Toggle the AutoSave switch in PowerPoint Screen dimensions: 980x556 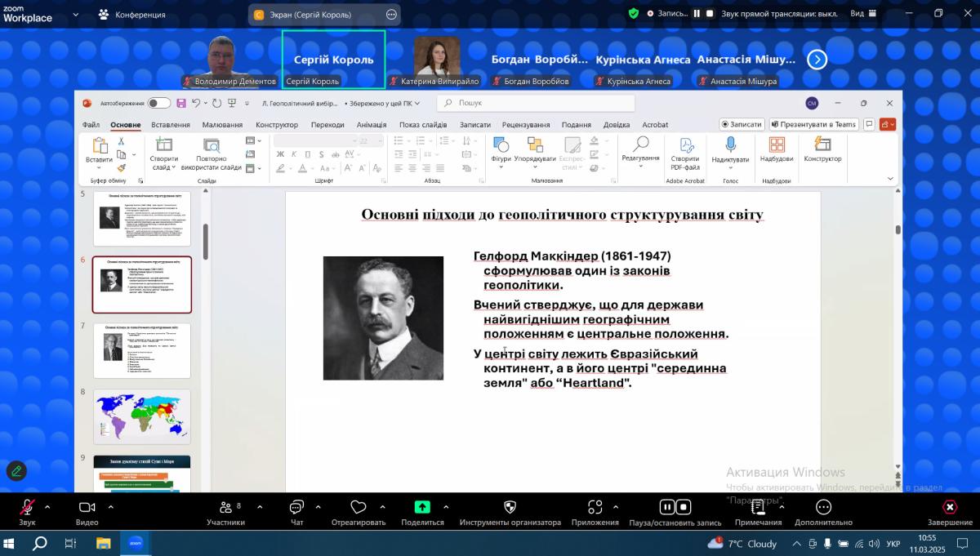click(159, 103)
